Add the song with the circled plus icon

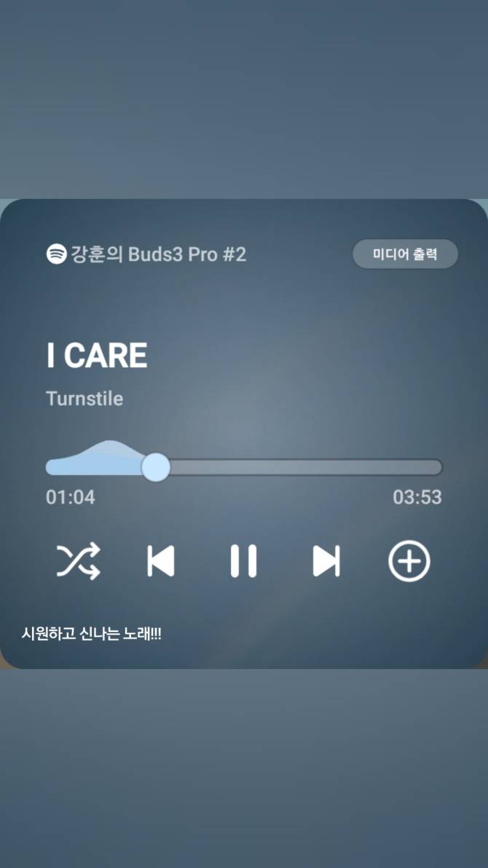409,560
